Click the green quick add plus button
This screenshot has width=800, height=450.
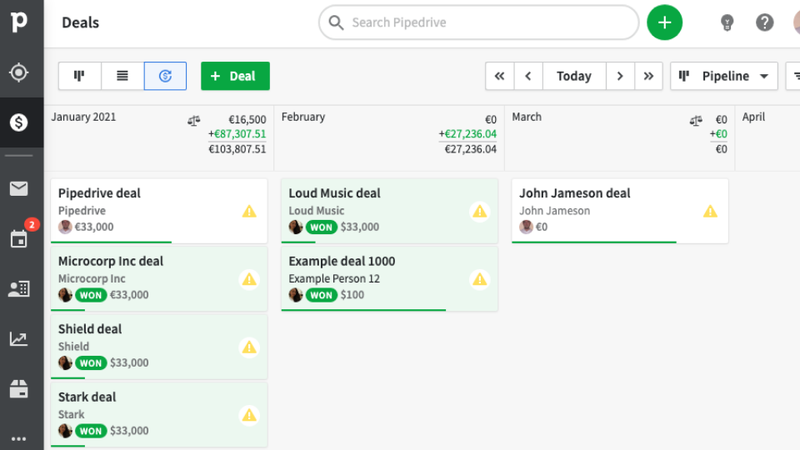pyautogui.click(x=664, y=22)
